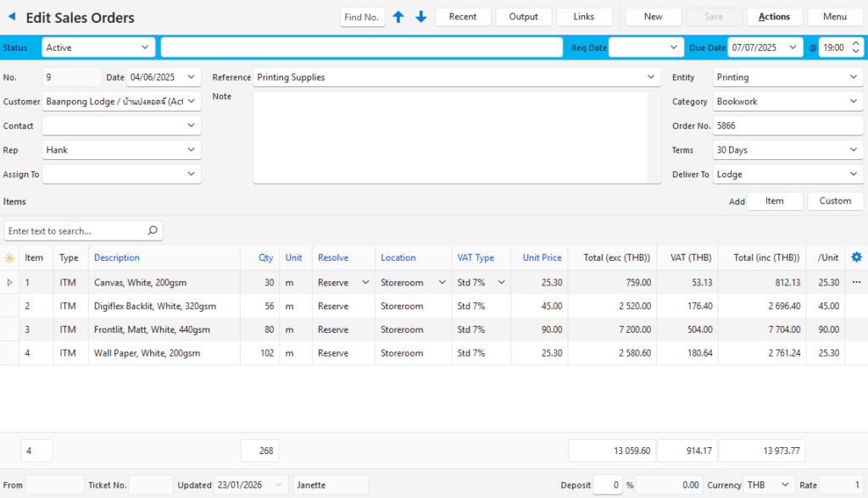Image resolution: width=868 pixels, height=498 pixels.
Task: Add an Item to the order
Action: (774, 201)
